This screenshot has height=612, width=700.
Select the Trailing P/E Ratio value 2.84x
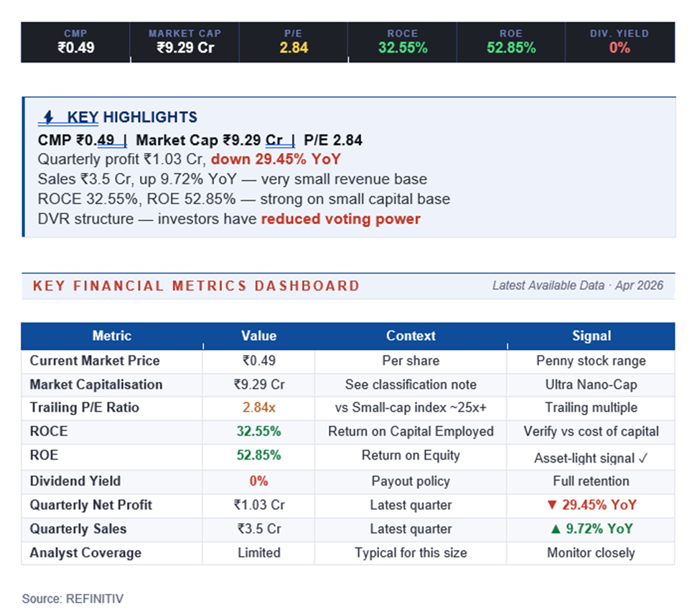tap(258, 408)
